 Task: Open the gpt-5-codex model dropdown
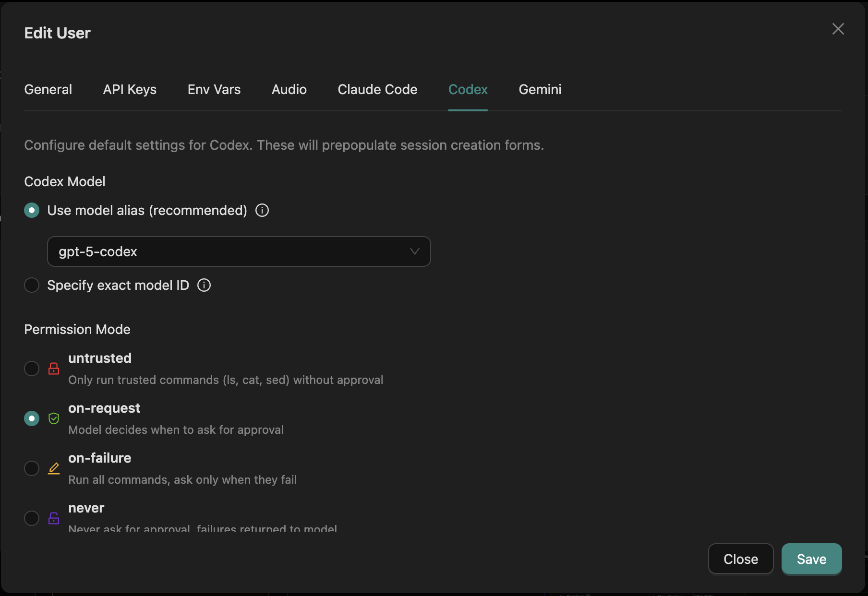(x=239, y=251)
